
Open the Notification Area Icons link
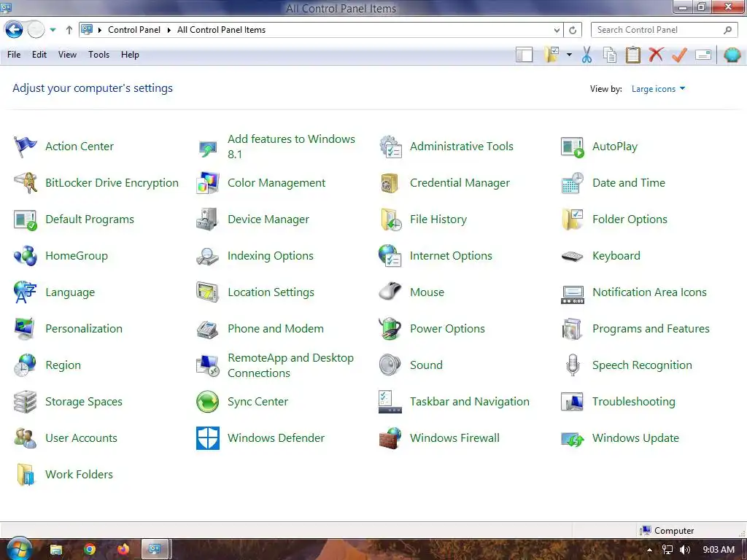(649, 292)
